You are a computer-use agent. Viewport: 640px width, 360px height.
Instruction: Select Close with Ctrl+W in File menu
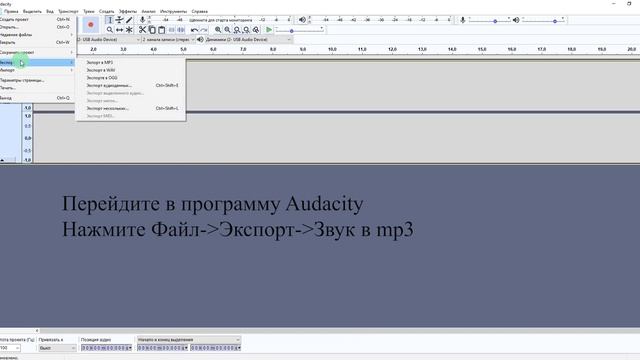[37, 42]
